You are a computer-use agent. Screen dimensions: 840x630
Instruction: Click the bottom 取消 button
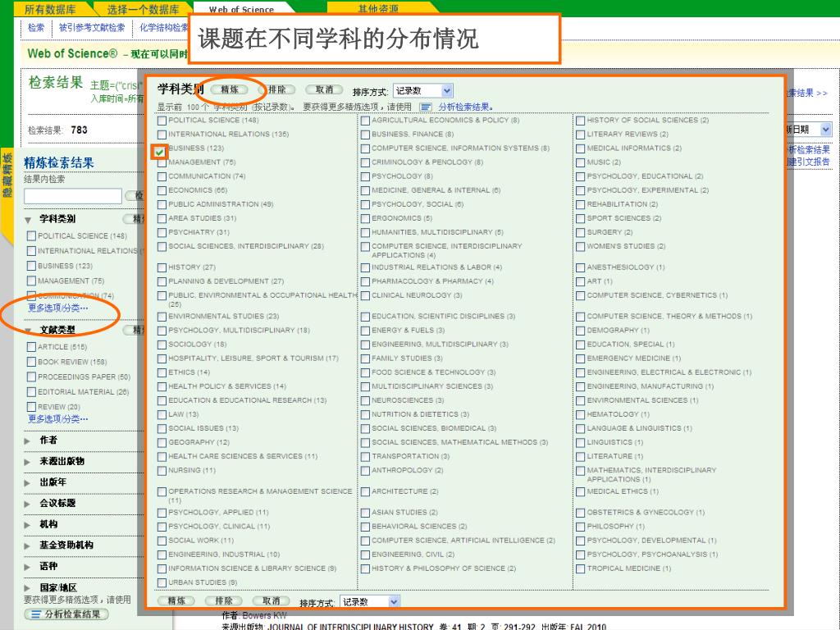271,600
